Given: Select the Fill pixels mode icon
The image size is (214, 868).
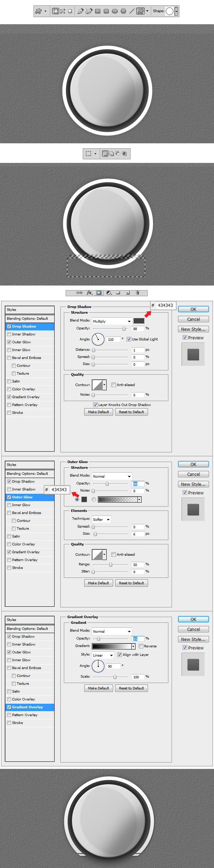Looking at the screenshot, I should pos(70,11).
